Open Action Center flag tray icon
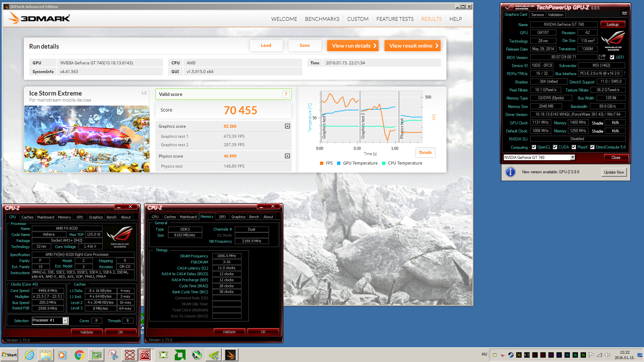 pyautogui.click(x=591, y=355)
